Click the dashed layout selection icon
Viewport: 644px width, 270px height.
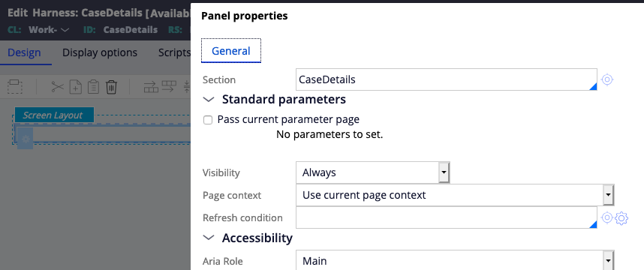(x=15, y=87)
